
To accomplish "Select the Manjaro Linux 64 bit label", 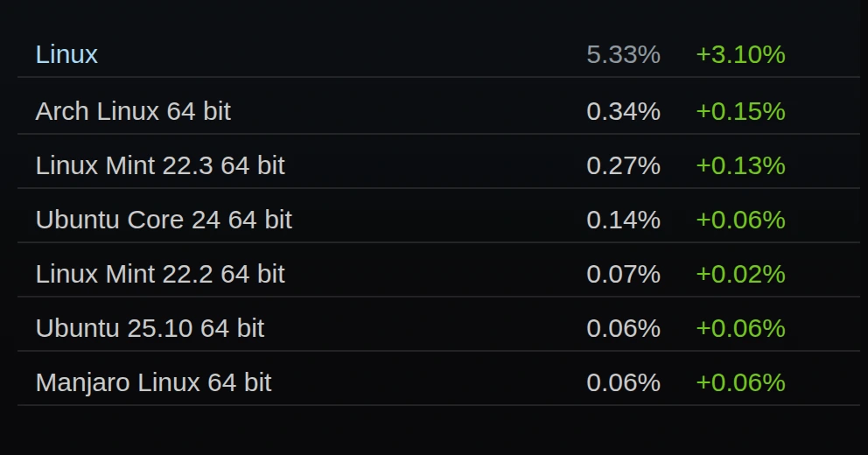I will pos(153,382).
